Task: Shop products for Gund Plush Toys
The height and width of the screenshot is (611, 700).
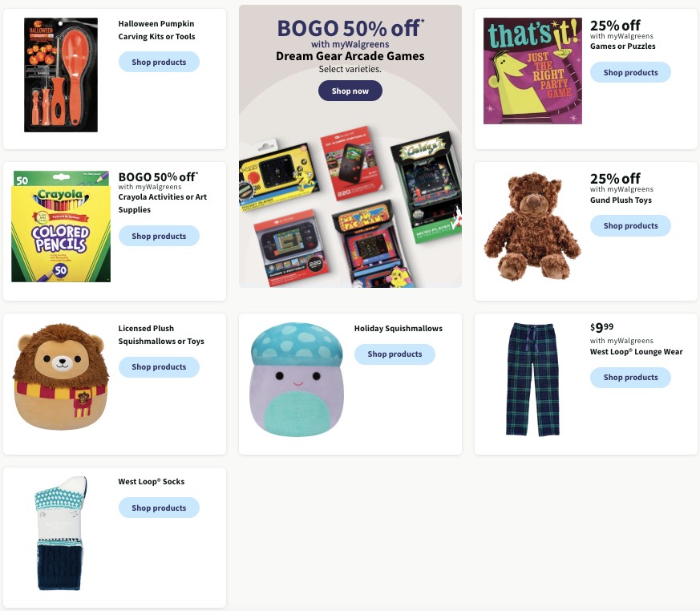Action: [630, 226]
